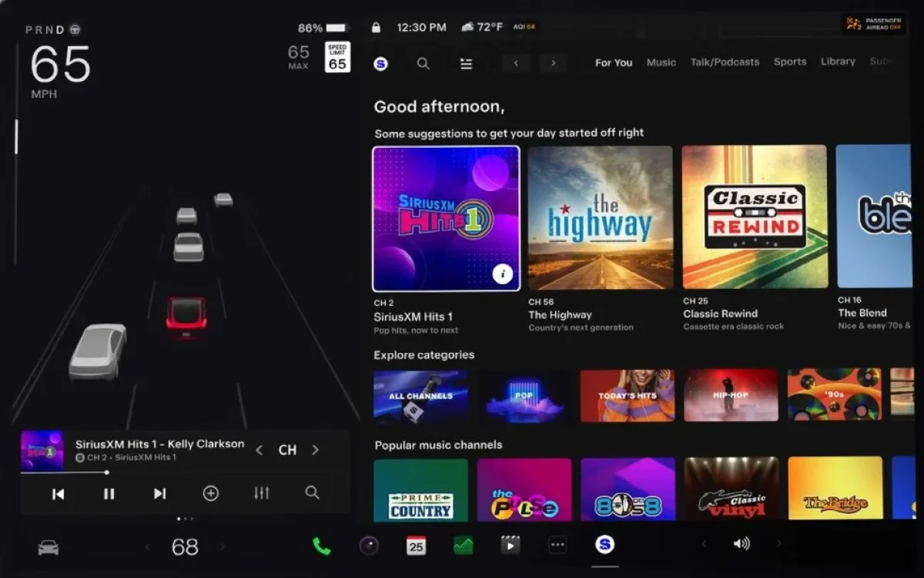
Task: Play the Classic Vinyl channel tile
Action: coord(731,489)
